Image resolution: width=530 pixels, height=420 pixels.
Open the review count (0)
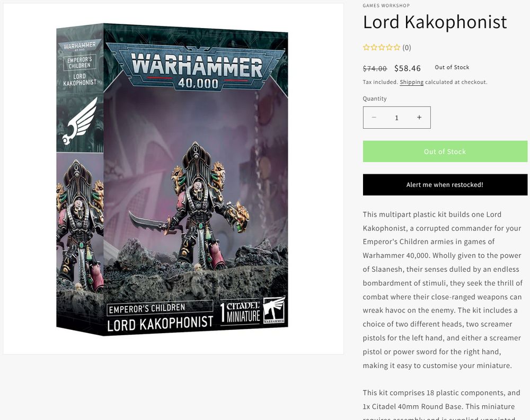click(x=407, y=48)
